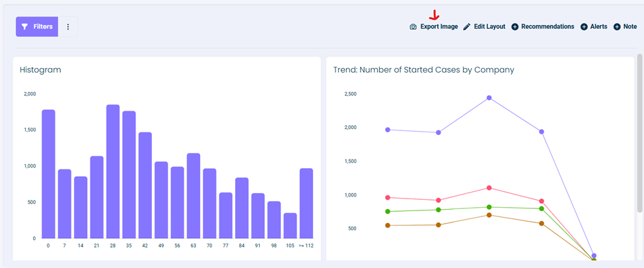This screenshot has height=268, width=644.
Task: Click the brown line's first data point
Action: pyautogui.click(x=387, y=225)
